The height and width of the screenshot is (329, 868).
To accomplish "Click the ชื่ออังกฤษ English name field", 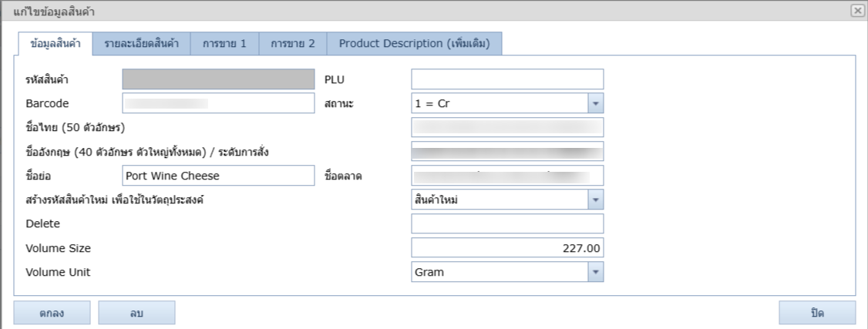I will click(x=507, y=152).
